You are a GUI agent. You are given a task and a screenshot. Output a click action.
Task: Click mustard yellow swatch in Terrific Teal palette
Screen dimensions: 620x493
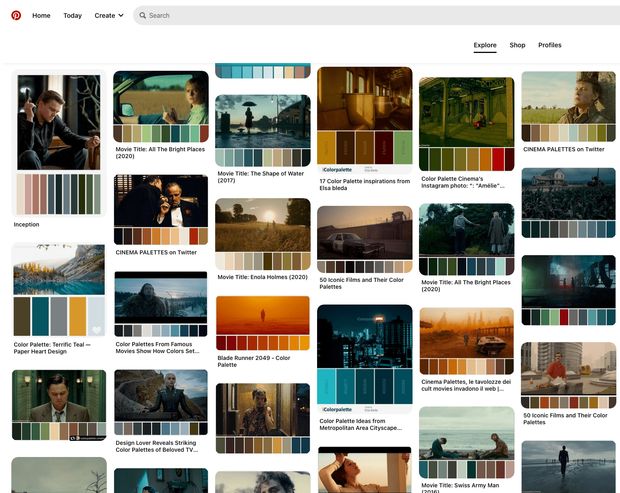(x=78, y=316)
